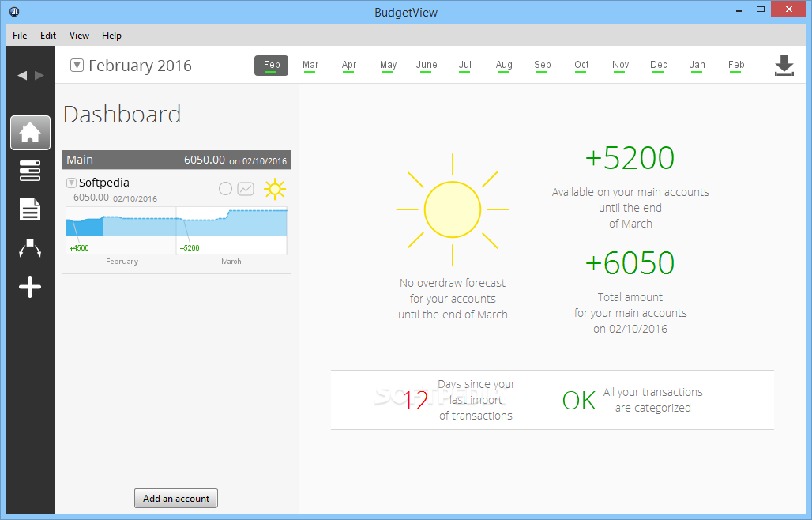
Task: Click the green OK categorized status
Action: [x=579, y=401]
